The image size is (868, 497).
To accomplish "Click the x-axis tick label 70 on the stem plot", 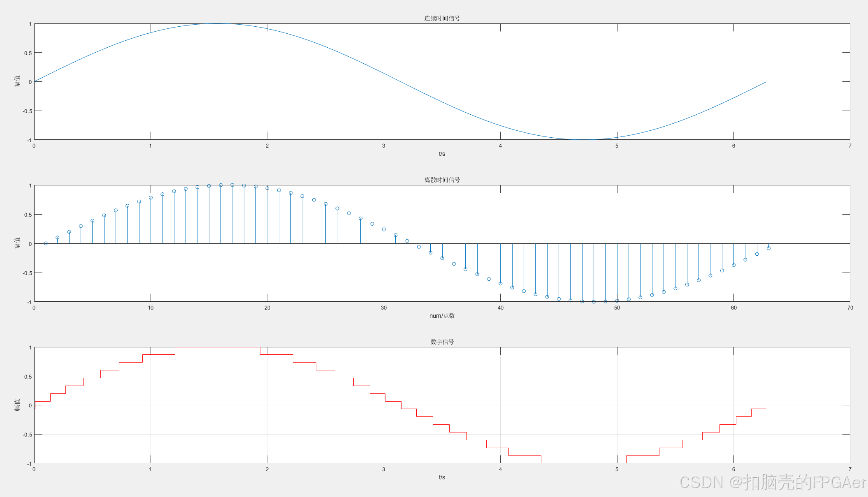I will [850, 308].
